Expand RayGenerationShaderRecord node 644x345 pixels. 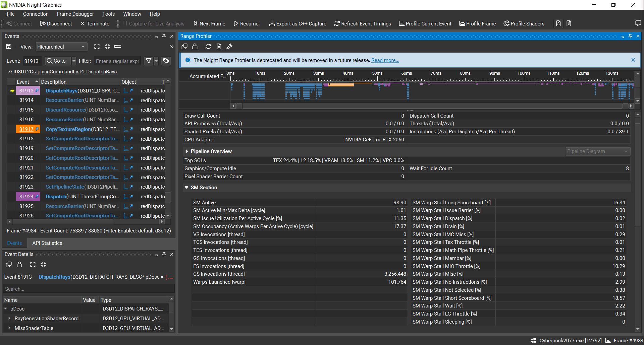click(x=9, y=319)
